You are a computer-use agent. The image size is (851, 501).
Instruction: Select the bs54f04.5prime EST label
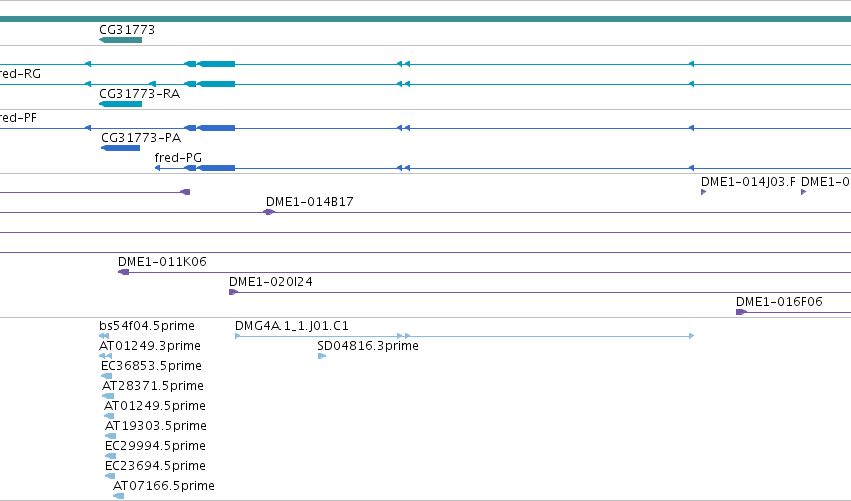pos(147,326)
